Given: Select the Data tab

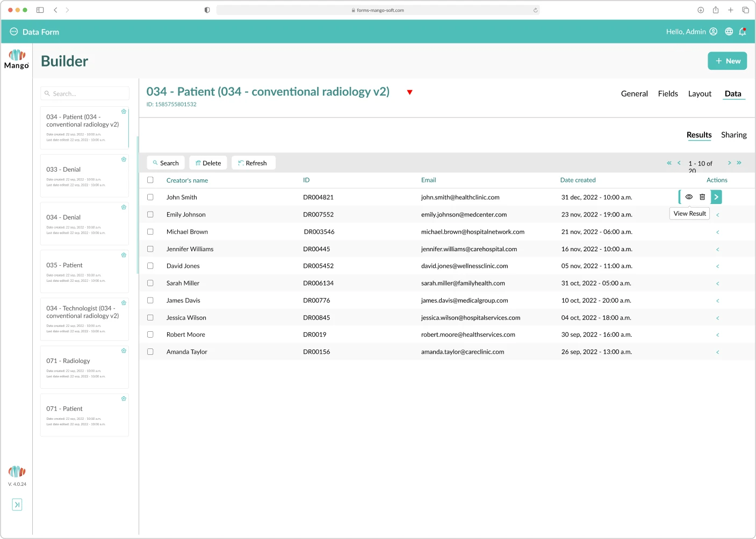Looking at the screenshot, I should 733,93.
